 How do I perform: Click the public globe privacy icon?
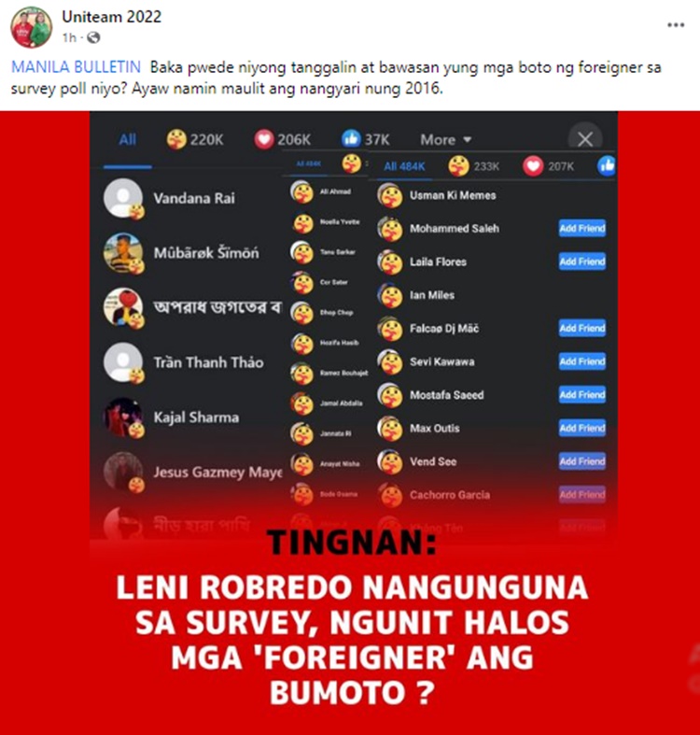[x=93, y=37]
